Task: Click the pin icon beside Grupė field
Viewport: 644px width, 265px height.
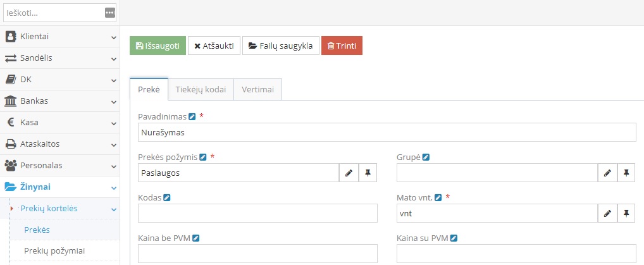Action: click(x=626, y=173)
